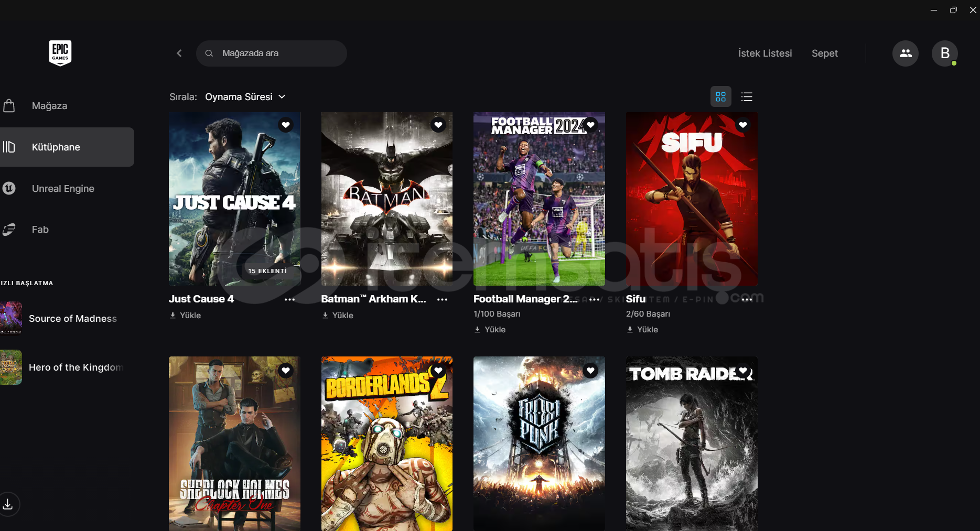Image resolution: width=980 pixels, height=531 pixels.
Task: Toggle favorite heart on Batman Arkham Knight
Action: (x=438, y=125)
